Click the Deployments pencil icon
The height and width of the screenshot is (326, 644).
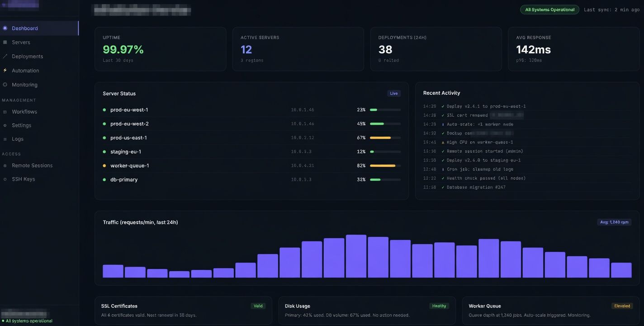click(5, 56)
